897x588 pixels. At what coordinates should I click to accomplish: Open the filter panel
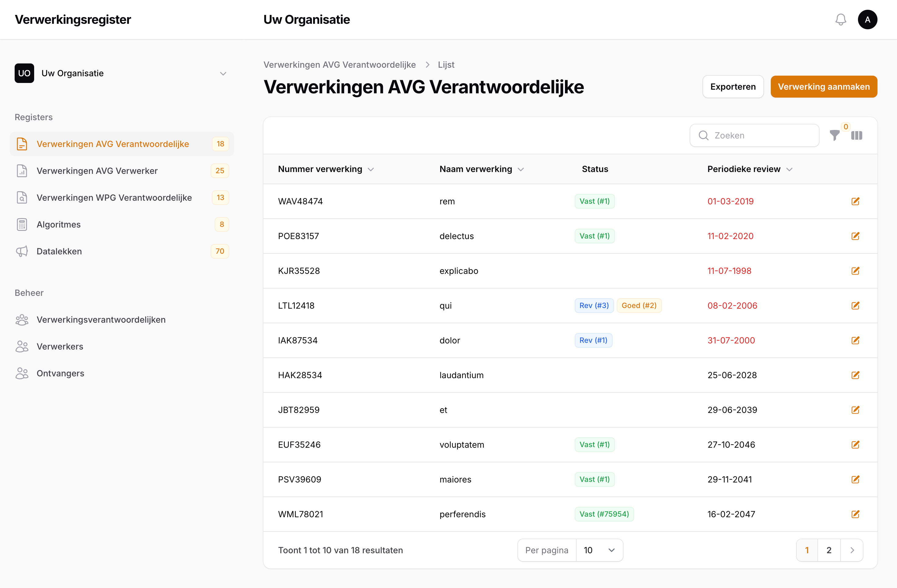coord(835,136)
